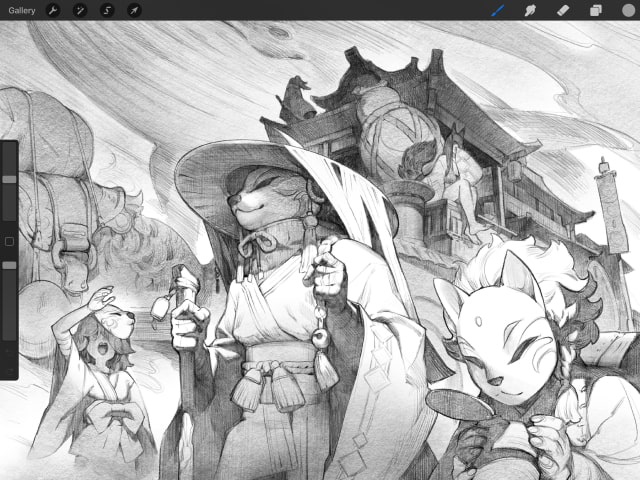Screen dimensions: 640x480
Task: Open the Adjustments magic wand menu
Action: (80, 10)
